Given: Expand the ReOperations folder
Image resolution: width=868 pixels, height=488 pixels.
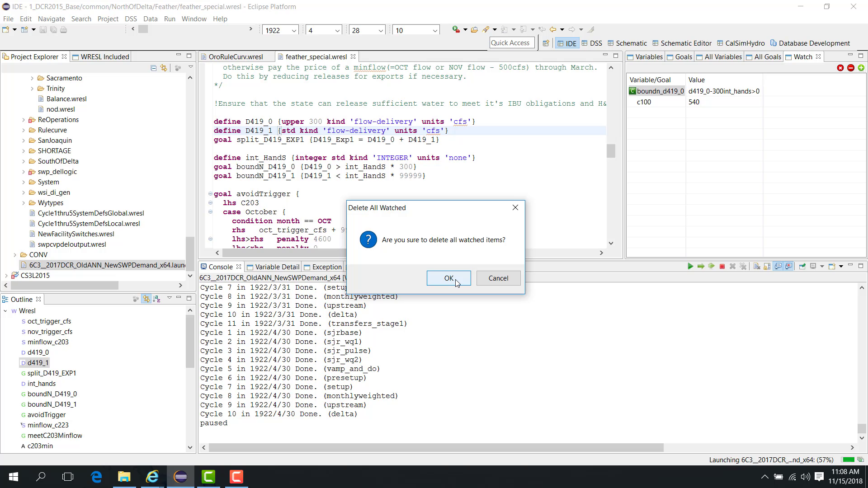Looking at the screenshot, I should click(x=24, y=120).
